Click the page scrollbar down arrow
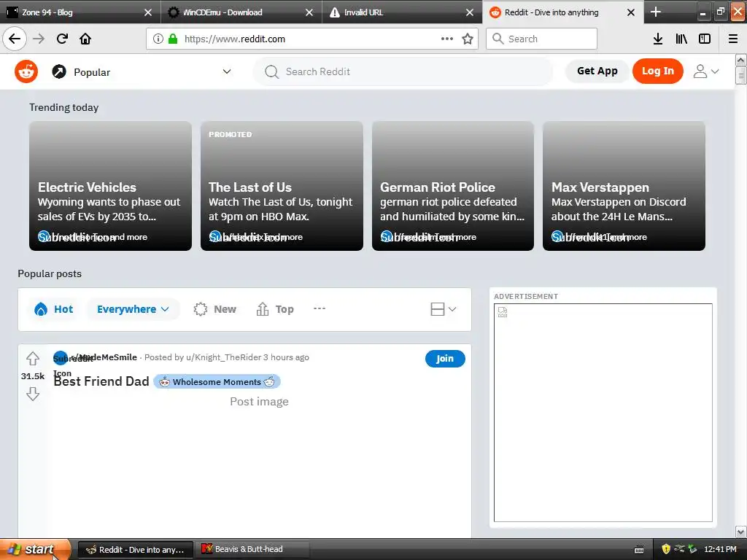The image size is (747, 560). coord(740,532)
